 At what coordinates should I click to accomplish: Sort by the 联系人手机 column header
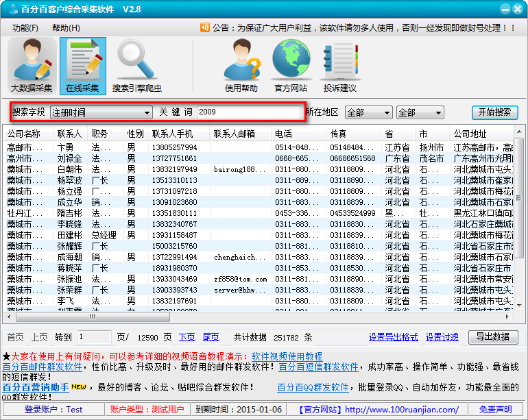(173, 134)
